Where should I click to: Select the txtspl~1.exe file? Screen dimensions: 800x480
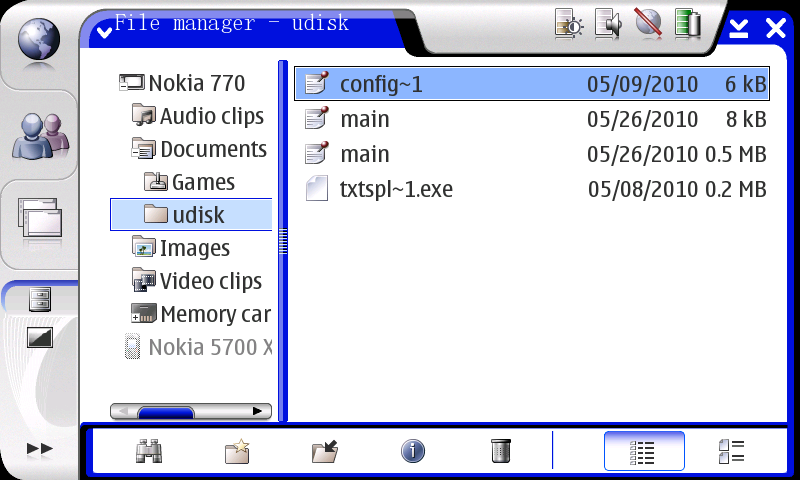pyautogui.click(x=396, y=189)
